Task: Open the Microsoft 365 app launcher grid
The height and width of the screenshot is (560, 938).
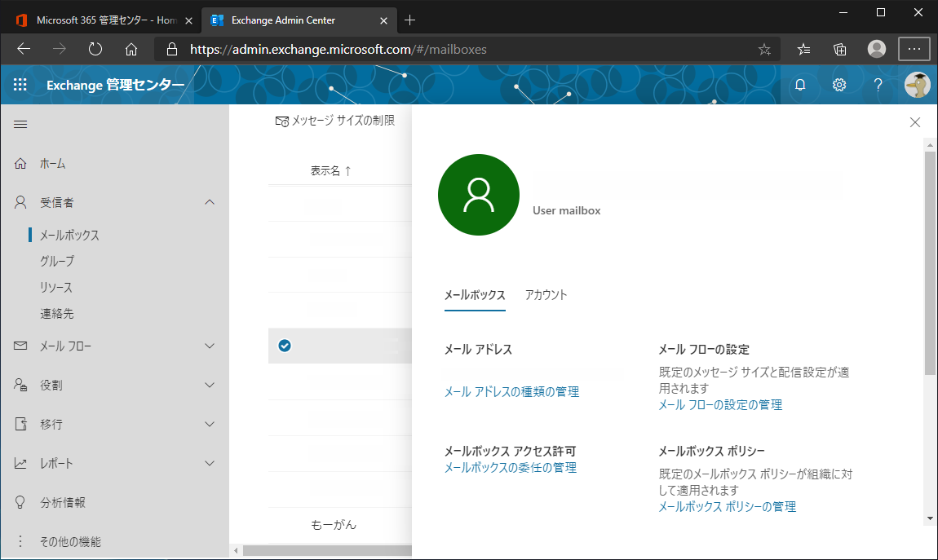Action: pyautogui.click(x=20, y=85)
